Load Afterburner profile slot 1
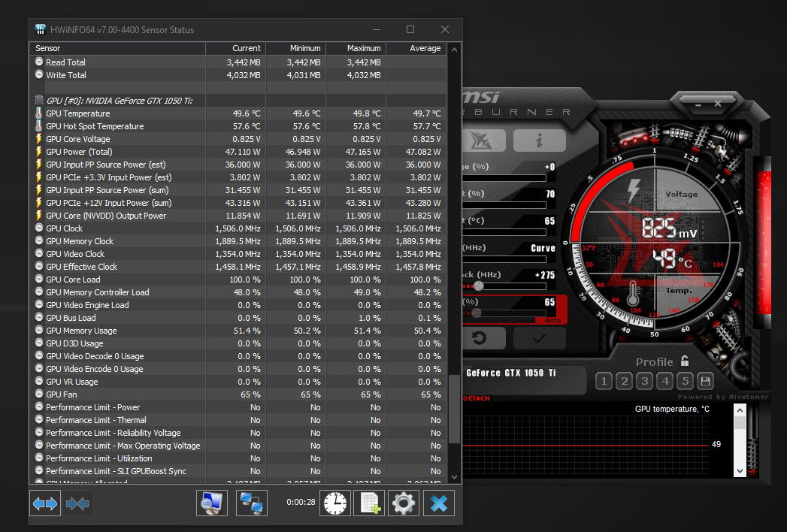This screenshot has width=787, height=532. pyautogui.click(x=604, y=381)
